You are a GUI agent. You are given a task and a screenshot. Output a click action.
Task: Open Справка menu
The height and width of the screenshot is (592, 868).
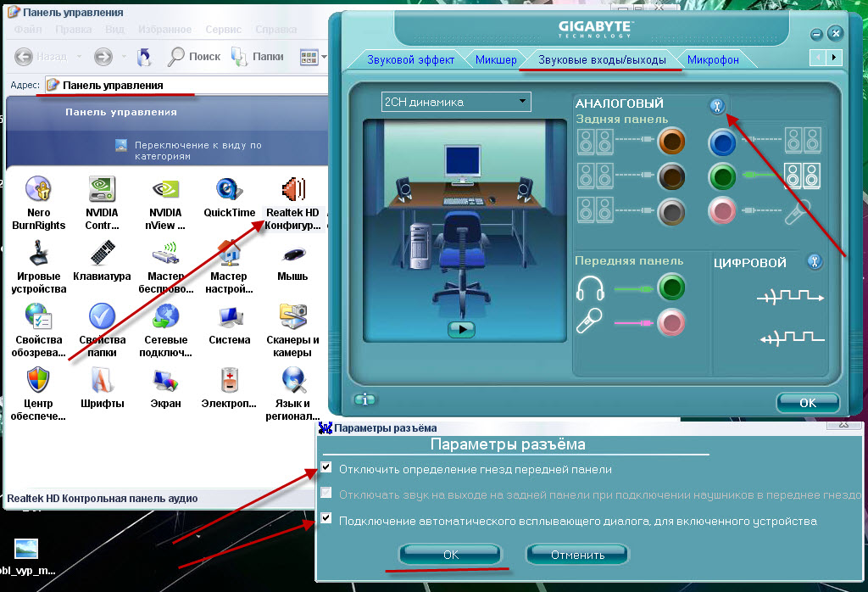[x=275, y=30]
